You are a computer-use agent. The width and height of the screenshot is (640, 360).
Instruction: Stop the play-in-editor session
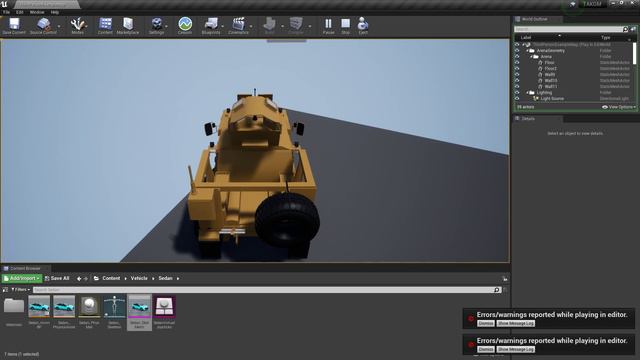[346, 24]
